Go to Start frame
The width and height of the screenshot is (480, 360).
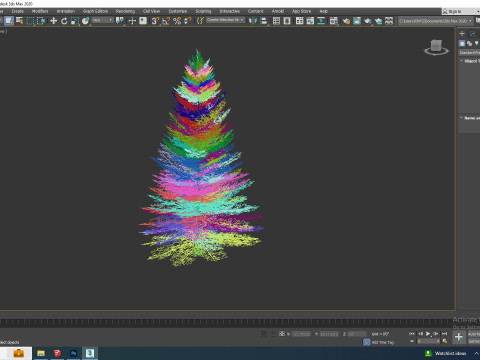[412, 334]
